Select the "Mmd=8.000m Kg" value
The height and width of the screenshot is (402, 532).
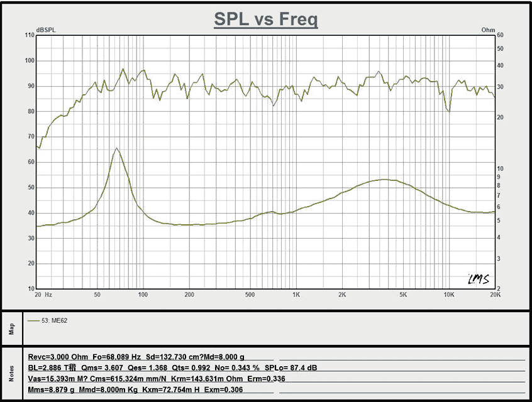(x=109, y=389)
